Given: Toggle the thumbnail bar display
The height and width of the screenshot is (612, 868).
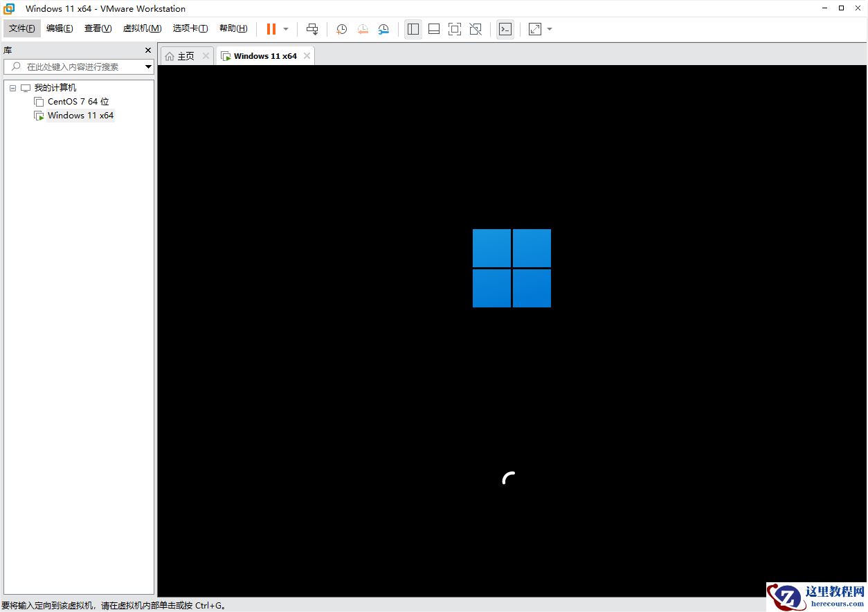Looking at the screenshot, I should click(x=433, y=29).
